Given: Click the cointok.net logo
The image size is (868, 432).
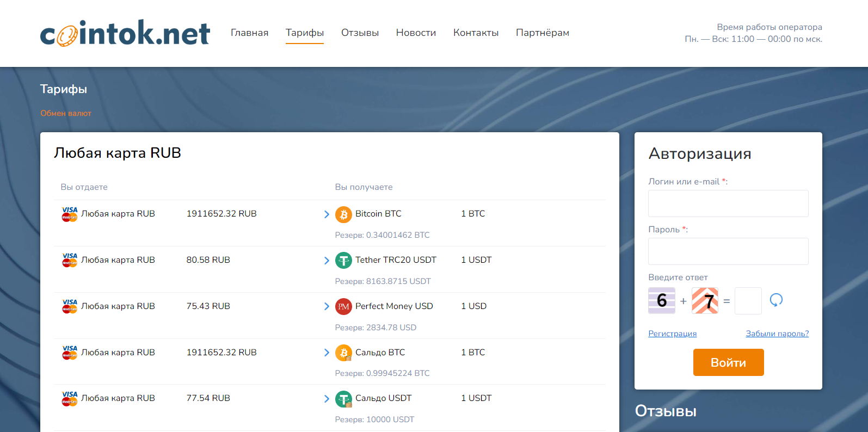Looking at the screenshot, I should (x=125, y=33).
